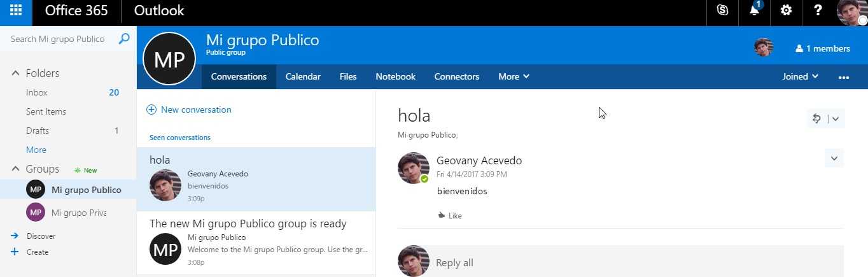Click sender name Geovany Acevedo in message
The width and height of the screenshot is (868, 277).
tap(479, 160)
